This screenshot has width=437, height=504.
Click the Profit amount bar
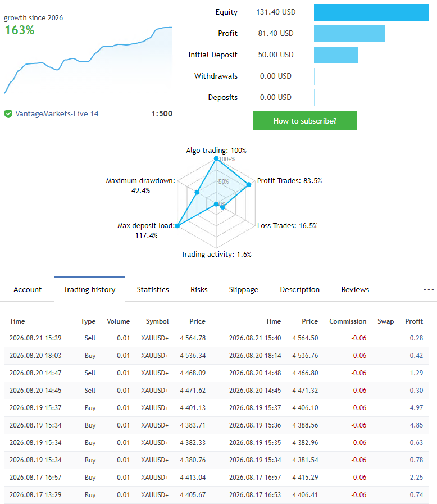point(349,33)
